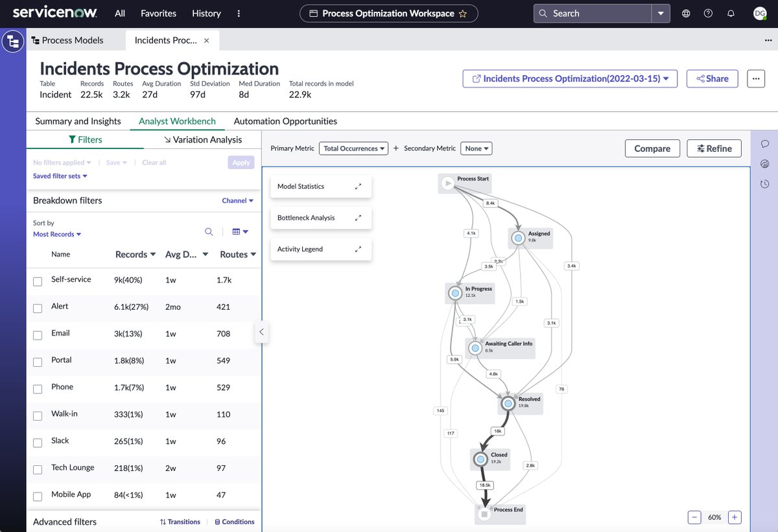Screen dimensions: 778x532
Task: Check the Self-service row checkbox
Action: [38, 281]
